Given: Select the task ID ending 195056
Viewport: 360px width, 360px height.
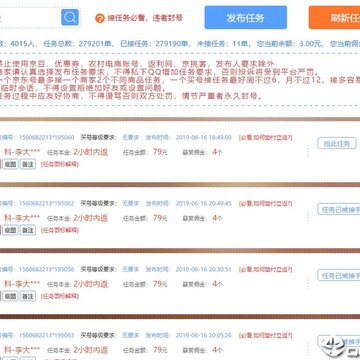Looking at the screenshot, I should [x=46, y=269].
